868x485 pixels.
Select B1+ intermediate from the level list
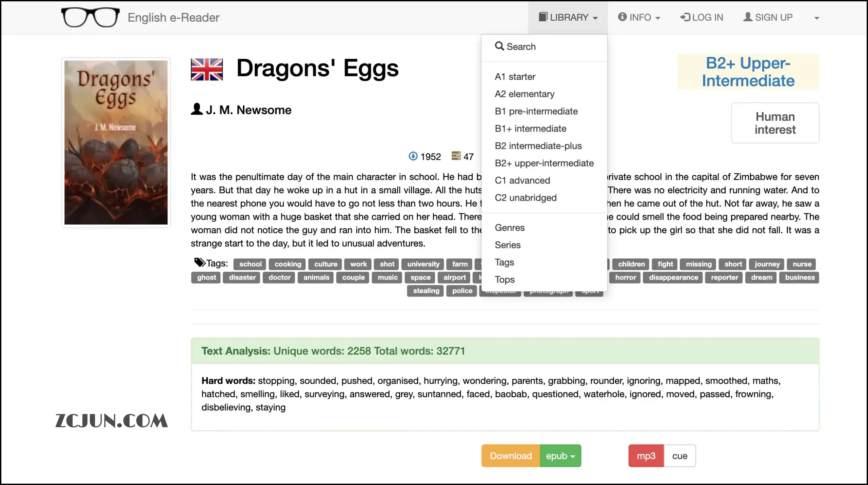(x=531, y=129)
